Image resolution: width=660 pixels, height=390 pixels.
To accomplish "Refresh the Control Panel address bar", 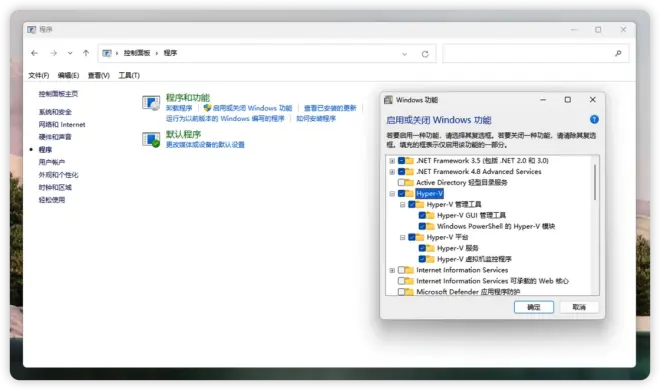I will (425, 54).
